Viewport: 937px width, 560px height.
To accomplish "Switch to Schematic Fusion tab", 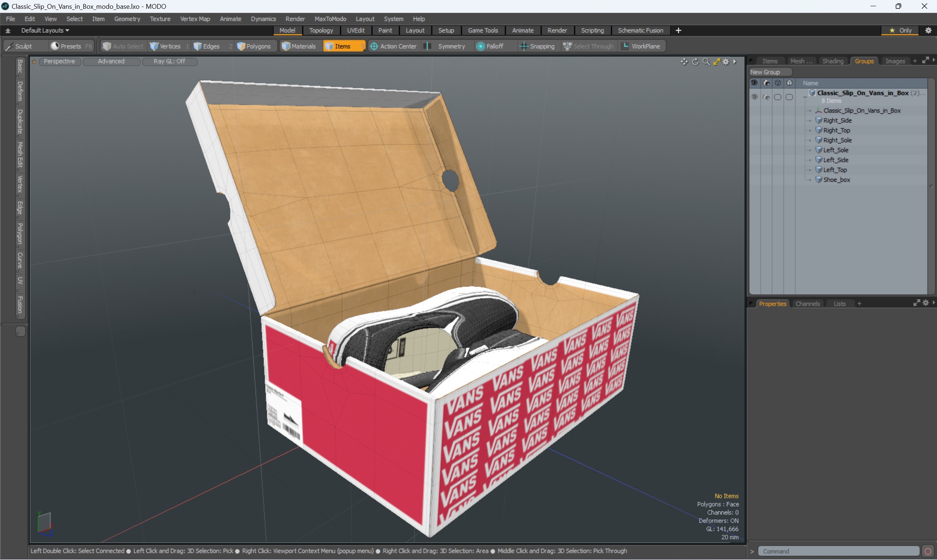I will pyautogui.click(x=640, y=30).
